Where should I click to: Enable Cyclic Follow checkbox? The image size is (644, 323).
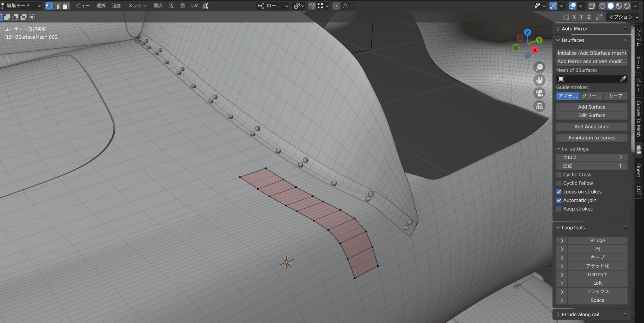click(x=559, y=183)
